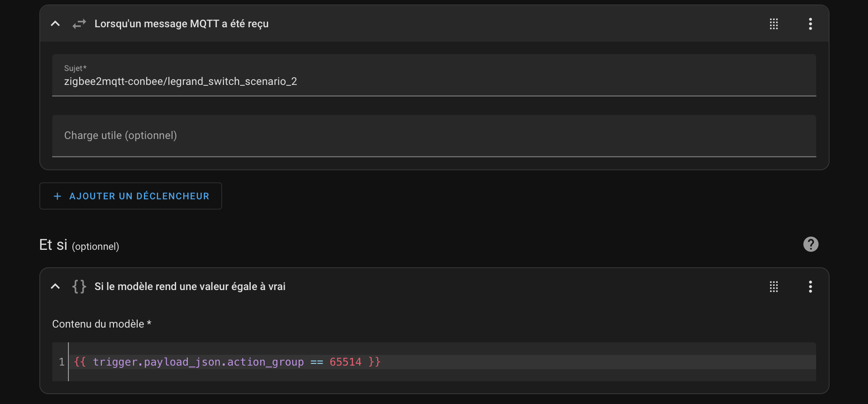Focus the Sujet topic input field
868x404 pixels.
(434, 81)
